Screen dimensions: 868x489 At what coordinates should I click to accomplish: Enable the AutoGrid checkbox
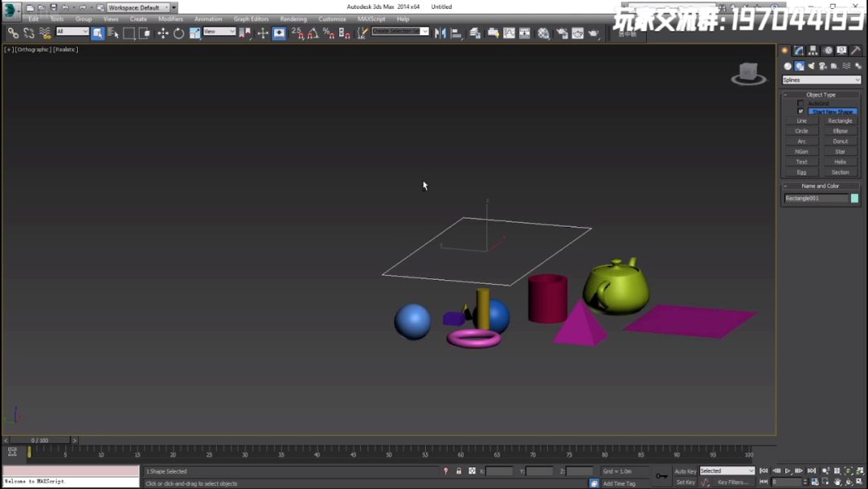pyautogui.click(x=800, y=104)
